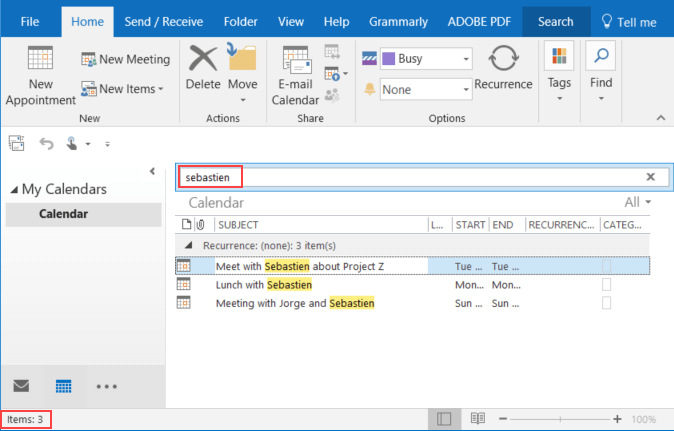Open the Folder ribbon tab
Viewport: 674px width, 431px height.
pos(239,21)
